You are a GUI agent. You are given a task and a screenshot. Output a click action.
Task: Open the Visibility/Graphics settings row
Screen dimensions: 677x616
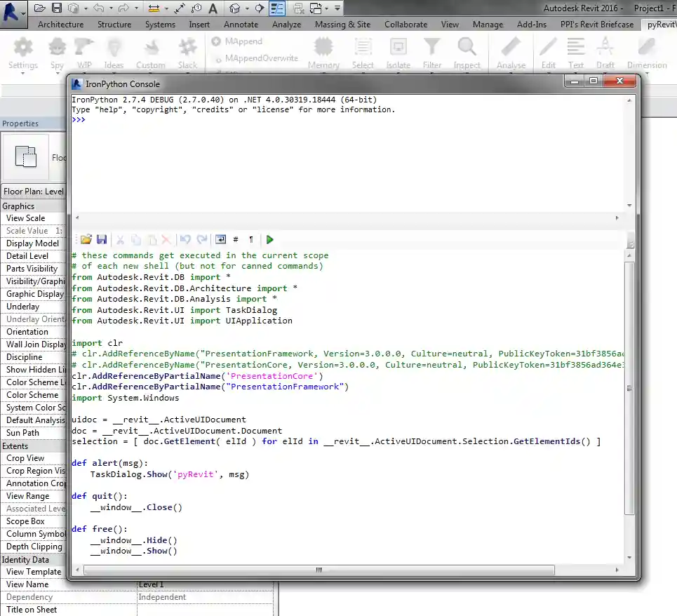point(33,281)
